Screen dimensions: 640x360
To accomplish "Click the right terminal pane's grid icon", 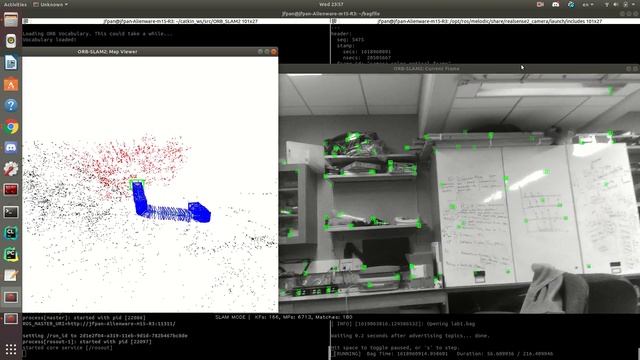I will [334, 21].
